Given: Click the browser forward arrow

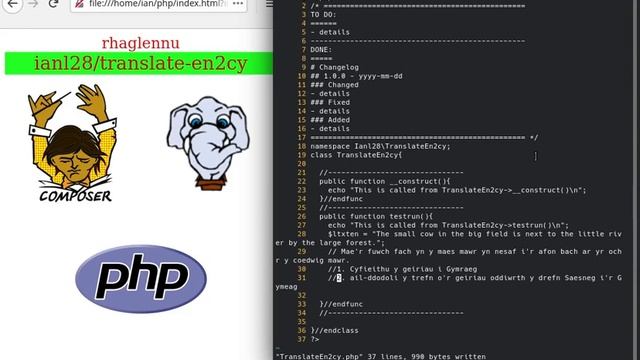Looking at the screenshot, I should pyautogui.click(x=33, y=4).
